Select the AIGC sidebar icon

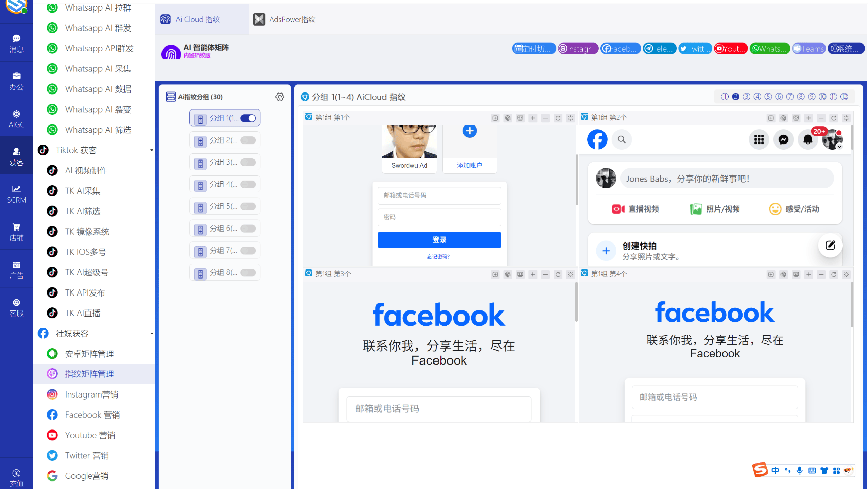16,118
